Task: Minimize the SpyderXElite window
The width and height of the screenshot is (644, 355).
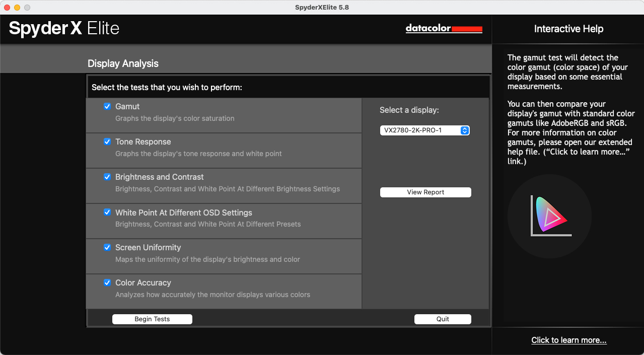Action: click(x=17, y=8)
